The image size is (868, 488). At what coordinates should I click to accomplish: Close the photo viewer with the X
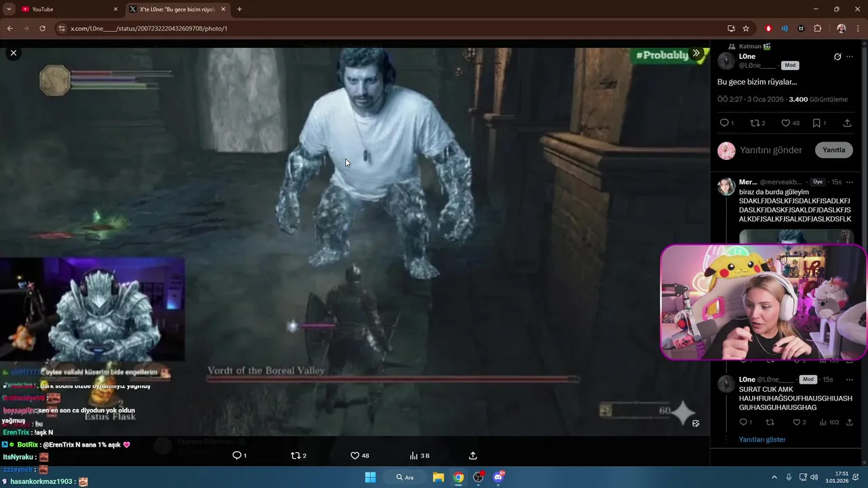click(x=14, y=53)
